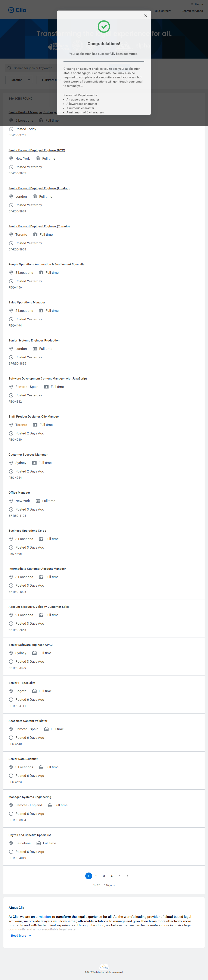Go to page 2 of results
This screenshot has height=980, width=208.
pos(96,876)
